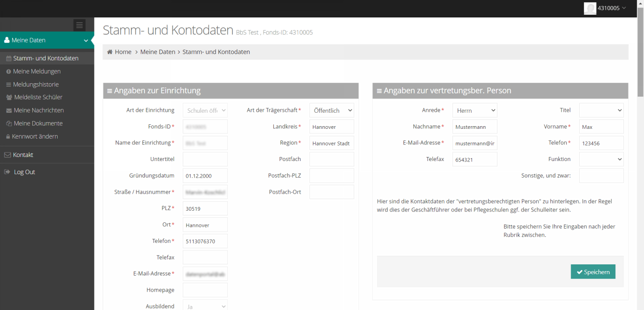The image size is (644, 310).
Task: Click the Landkreis field
Action: click(x=332, y=127)
